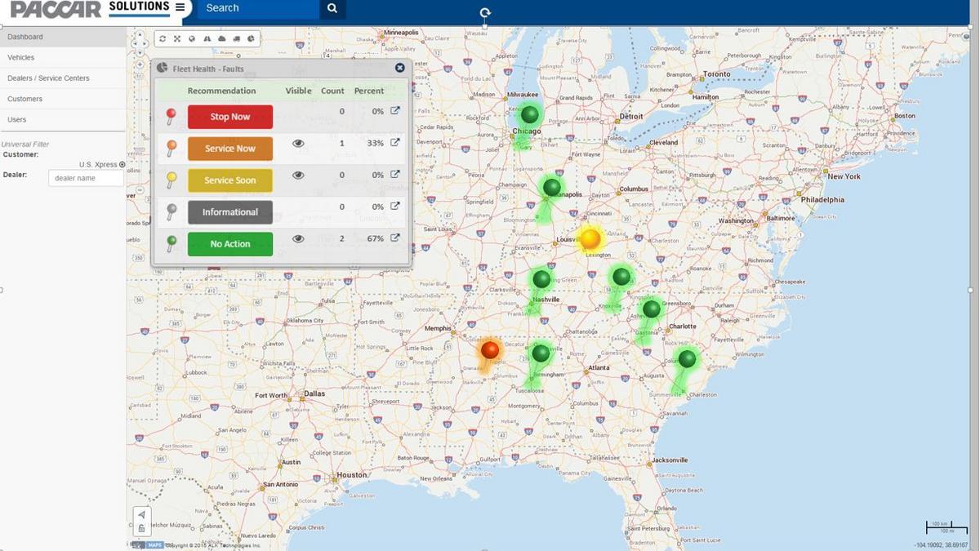Remove the U.S. Xpress customer filter
The width and height of the screenshot is (980, 551).
(x=122, y=164)
